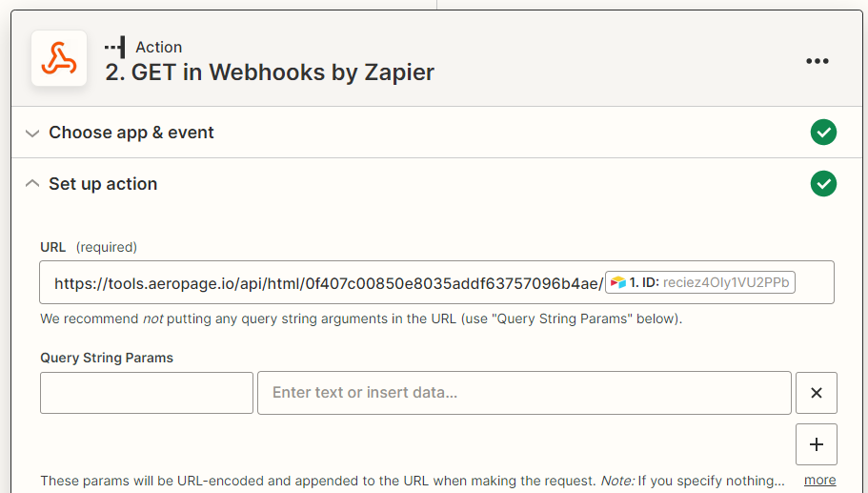Open the three-dot step options menu
The image size is (868, 493).
point(818,61)
